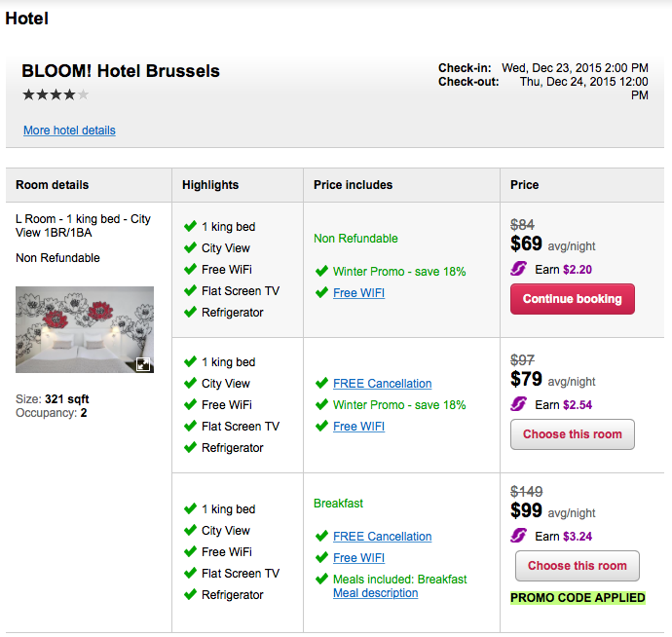Click the PROMO CODE APPLIED green label
This screenshot has width=672, height=637.
pyautogui.click(x=578, y=597)
